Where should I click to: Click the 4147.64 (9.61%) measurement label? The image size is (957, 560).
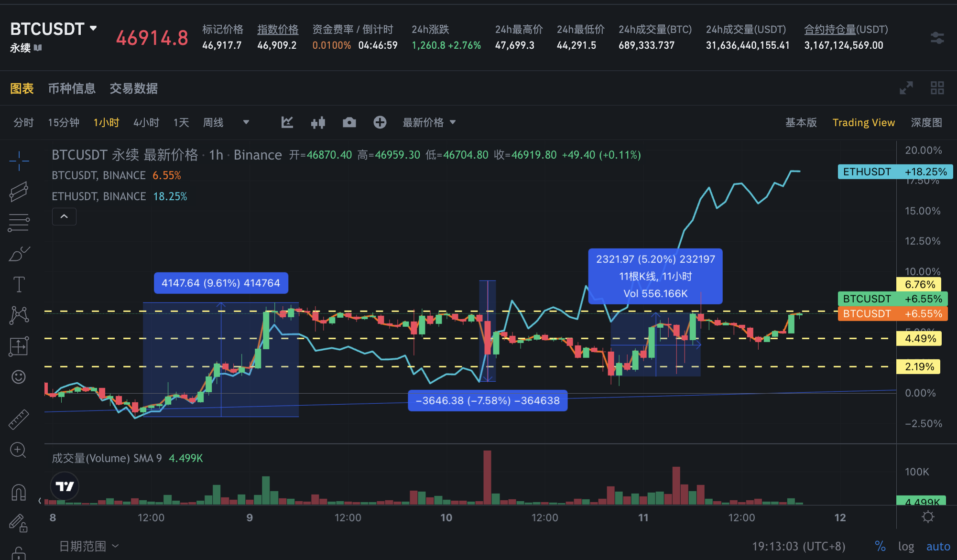coord(221,283)
